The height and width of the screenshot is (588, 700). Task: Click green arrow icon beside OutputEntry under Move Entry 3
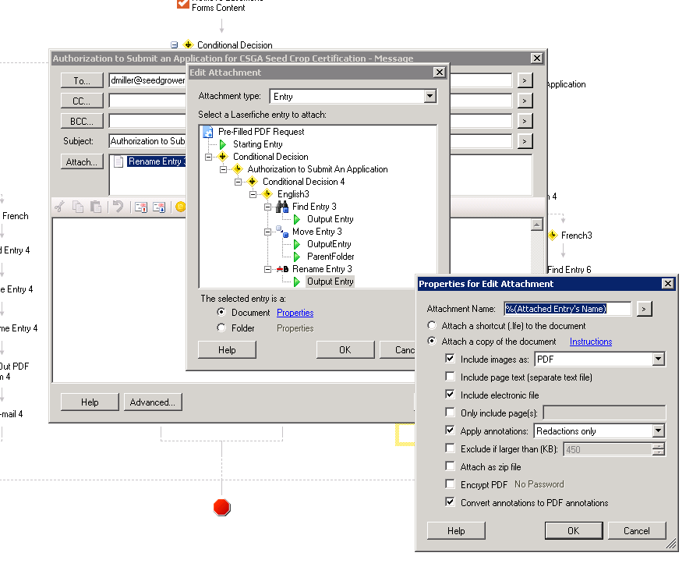[x=297, y=244]
